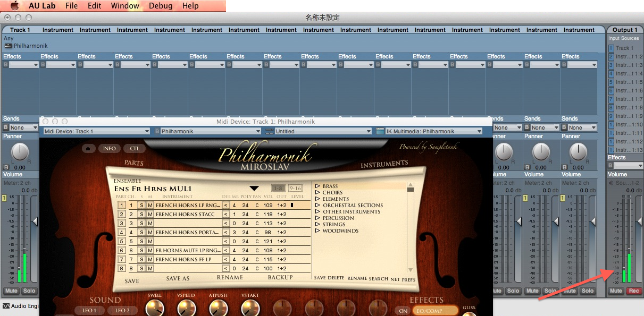Click the VSTART knob

[249, 308]
